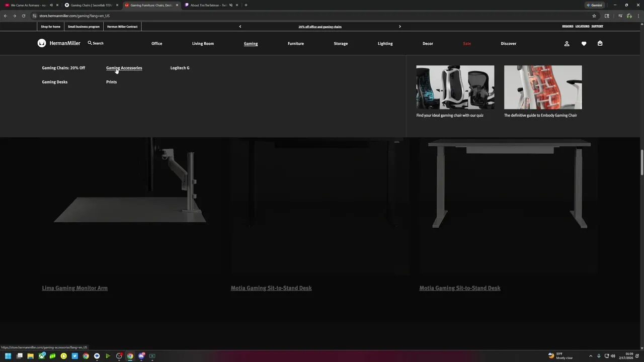Open a new browser tab
Image resolution: width=644 pixels, height=362 pixels.
246,5
